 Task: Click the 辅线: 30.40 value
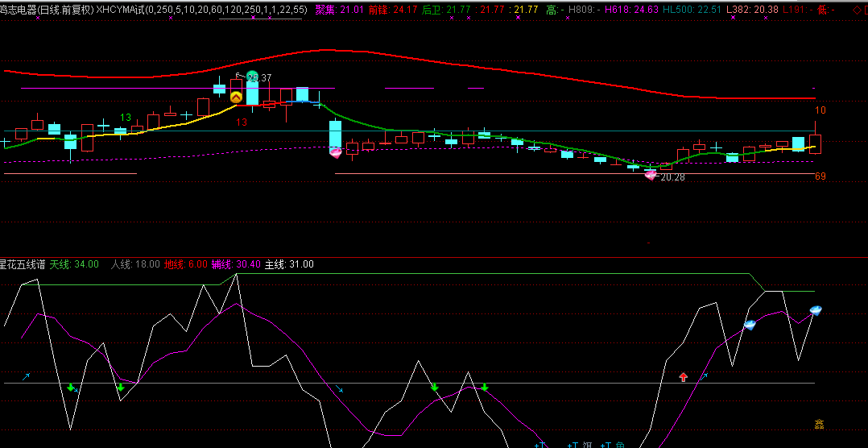coord(236,264)
